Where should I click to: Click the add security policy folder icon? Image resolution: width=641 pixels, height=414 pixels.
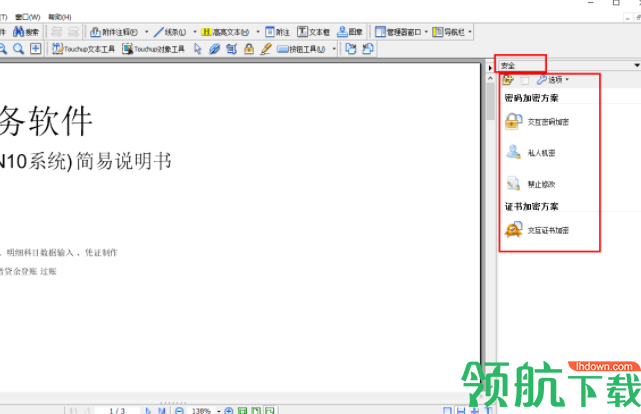[x=508, y=80]
